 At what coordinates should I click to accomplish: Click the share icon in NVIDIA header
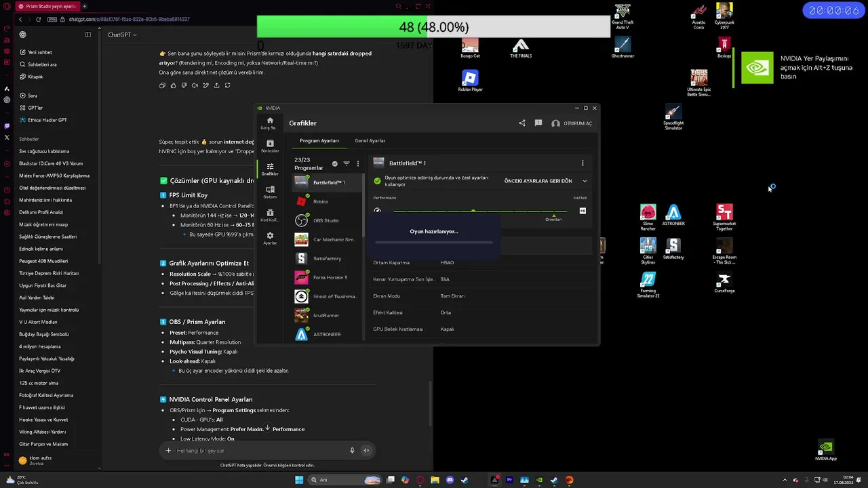point(522,123)
